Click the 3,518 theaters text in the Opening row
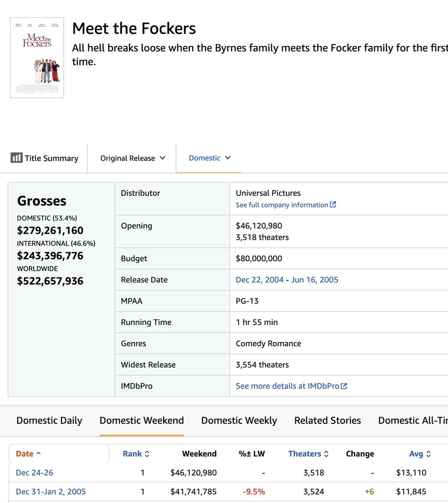 [262, 237]
